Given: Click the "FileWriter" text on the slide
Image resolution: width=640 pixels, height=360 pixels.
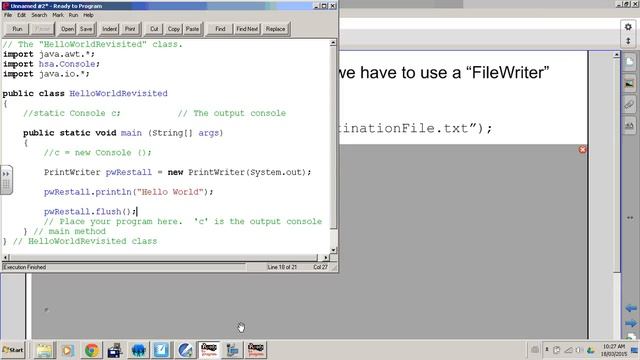Looking at the screenshot, I should click(508, 73).
